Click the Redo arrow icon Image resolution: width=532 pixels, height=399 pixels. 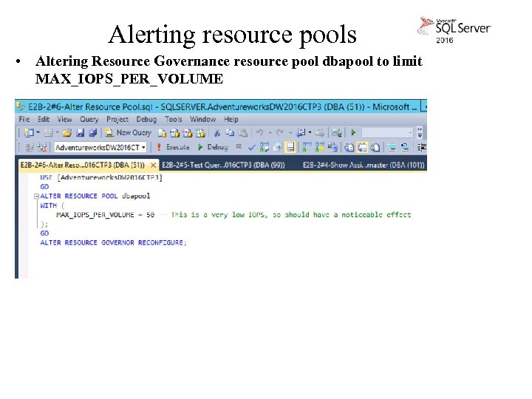tap(279, 132)
